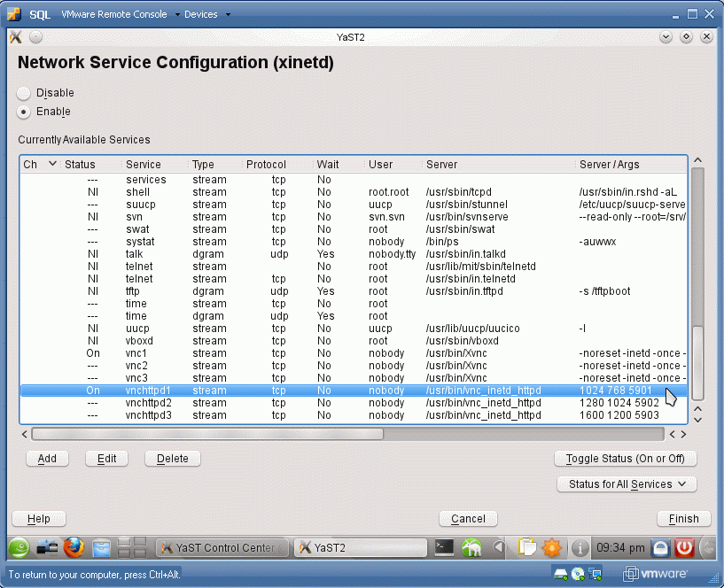Sort by the Ch column header
The width and height of the screenshot is (724, 588).
click(40, 165)
